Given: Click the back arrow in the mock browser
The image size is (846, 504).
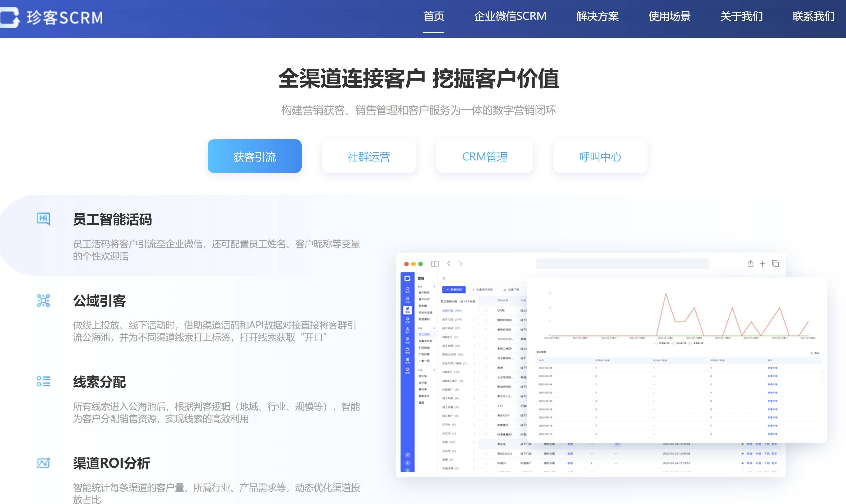Looking at the screenshot, I should point(449,263).
